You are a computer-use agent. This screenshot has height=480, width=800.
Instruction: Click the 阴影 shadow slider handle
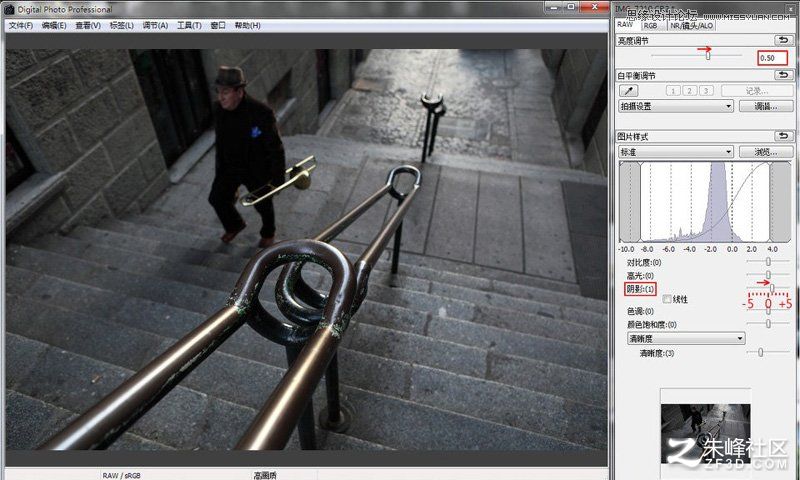tap(772, 289)
